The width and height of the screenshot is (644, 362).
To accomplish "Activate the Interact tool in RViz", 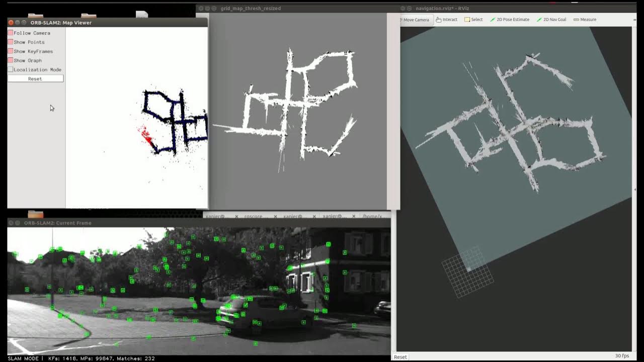I will pos(447,20).
